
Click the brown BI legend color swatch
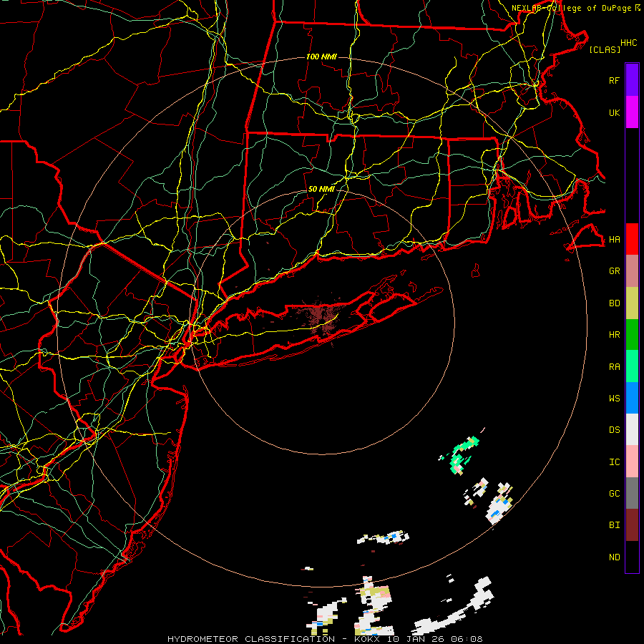[x=632, y=525]
